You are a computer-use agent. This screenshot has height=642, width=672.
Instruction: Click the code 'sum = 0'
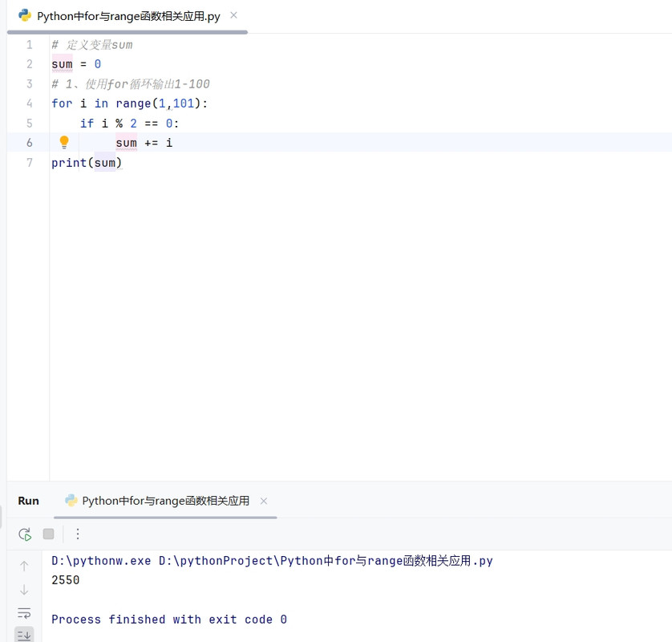76,64
